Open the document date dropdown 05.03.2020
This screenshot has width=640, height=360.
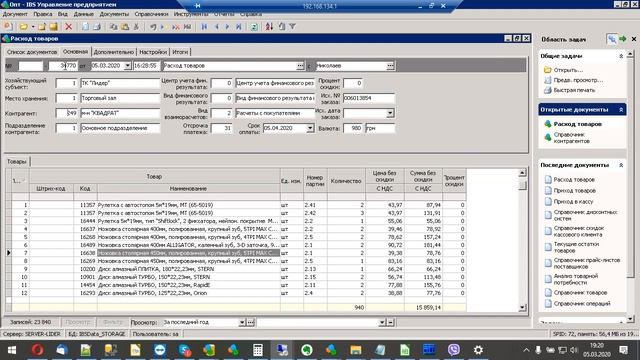(127, 66)
